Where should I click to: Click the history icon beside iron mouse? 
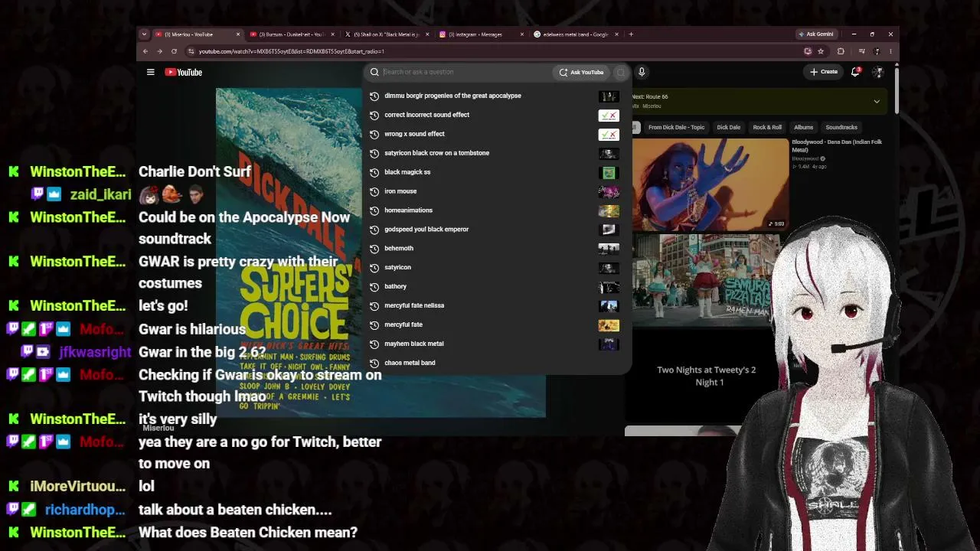coord(374,191)
